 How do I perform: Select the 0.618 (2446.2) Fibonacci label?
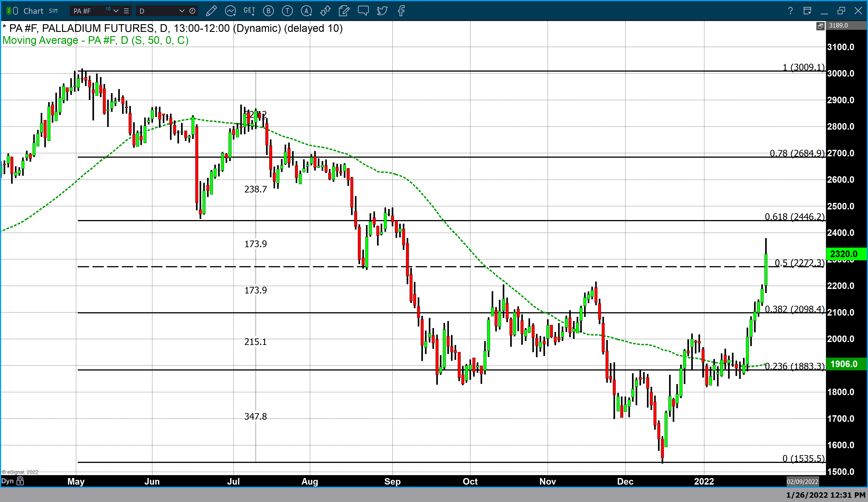click(795, 217)
